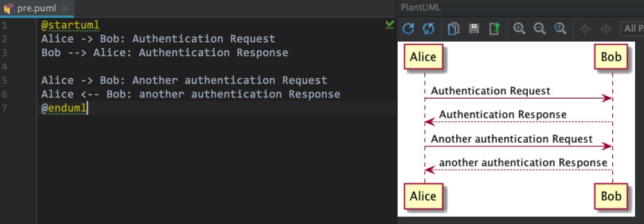Click the green inspection checkmark indicator
Image resolution: width=644 pixels, height=224 pixels.
tap(390, 26)
